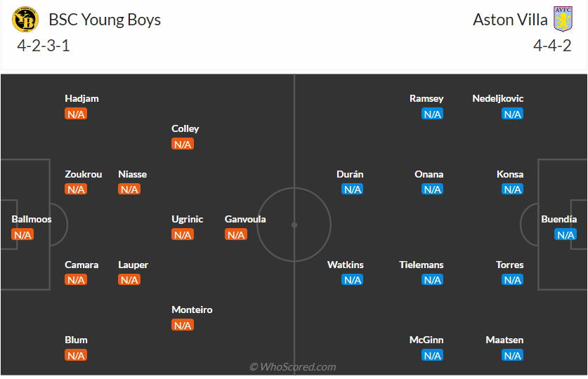Select player Hadjam on the lineup

coord(81,99)
